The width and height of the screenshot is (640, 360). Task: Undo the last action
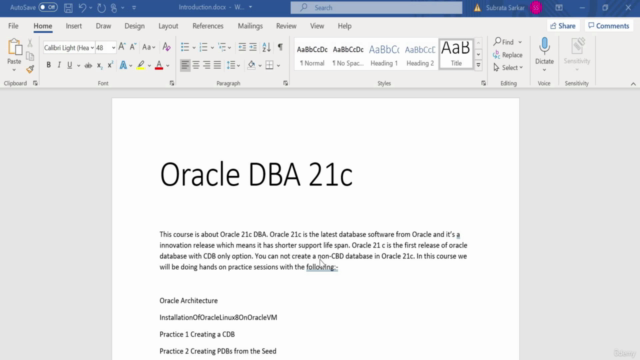pos(82,7)
